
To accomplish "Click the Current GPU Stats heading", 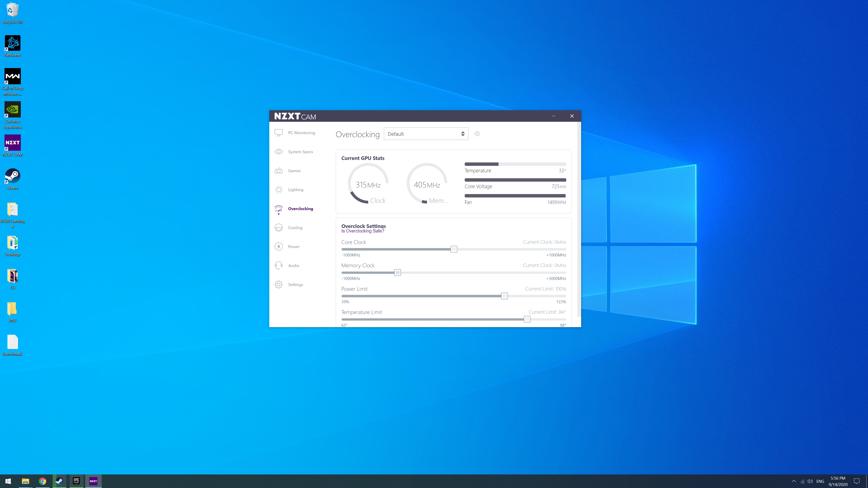I will click(363, 158).
